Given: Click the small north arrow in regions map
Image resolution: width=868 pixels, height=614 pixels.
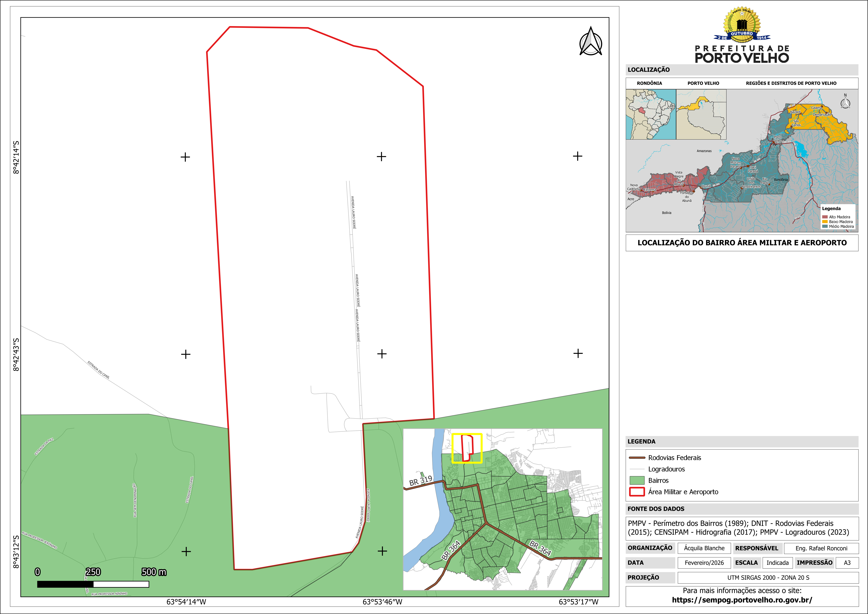Looking at the screenshot, I should pyautogui.click(x=845, y=103).
